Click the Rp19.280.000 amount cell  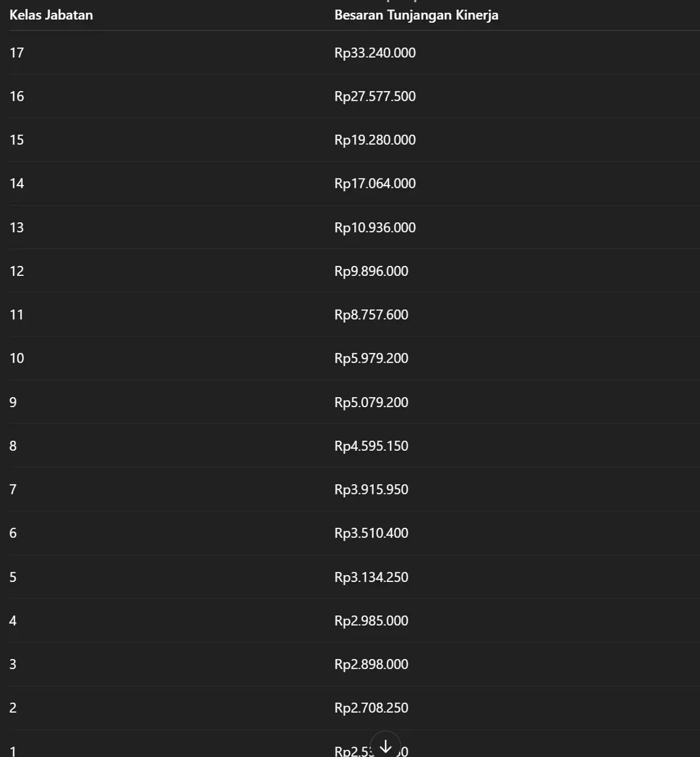click(375, 140)
